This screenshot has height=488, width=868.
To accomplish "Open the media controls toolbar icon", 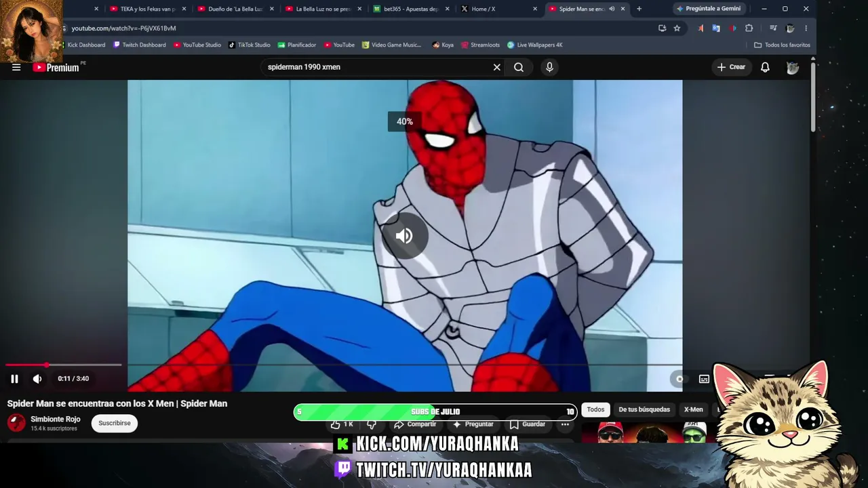I will [773, 28].
